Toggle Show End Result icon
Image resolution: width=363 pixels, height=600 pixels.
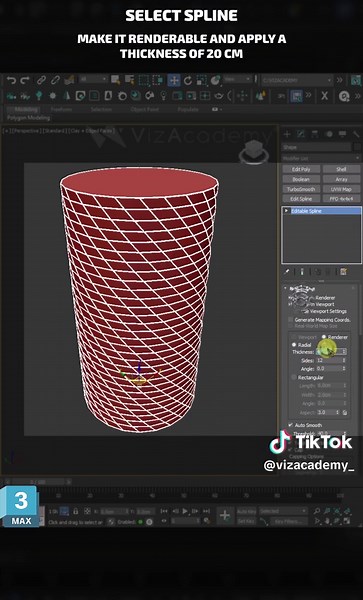coord(302,272)
